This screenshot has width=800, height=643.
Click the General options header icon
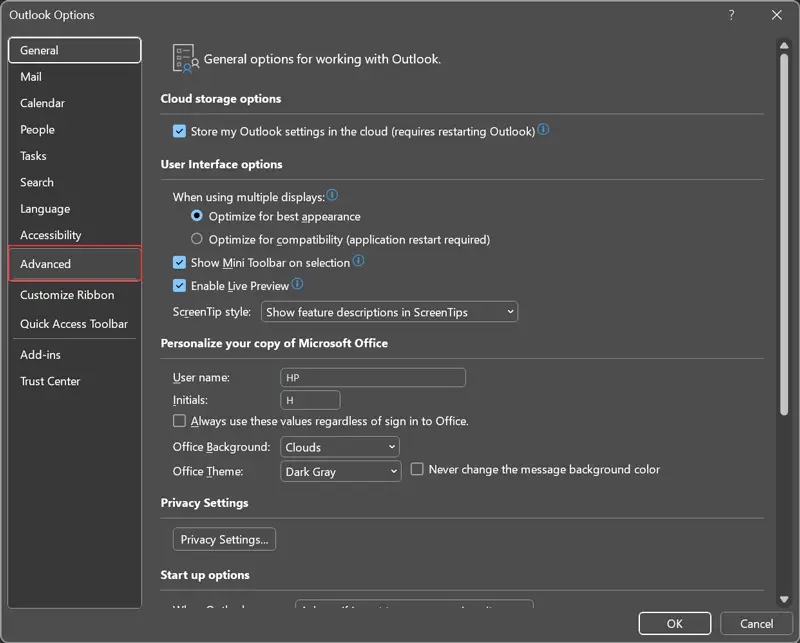click(184, 58)
